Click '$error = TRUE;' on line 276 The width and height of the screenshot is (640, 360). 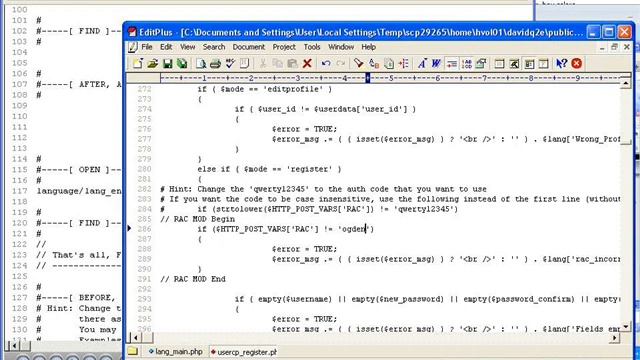click(x=304, y=129)
